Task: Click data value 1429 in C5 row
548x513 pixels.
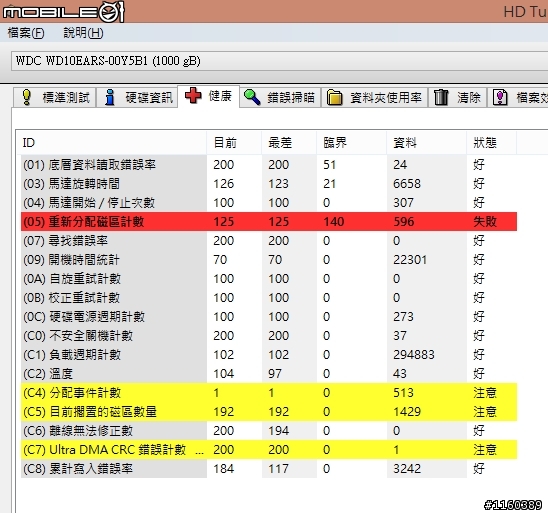Action: click(x=407, y=412)
